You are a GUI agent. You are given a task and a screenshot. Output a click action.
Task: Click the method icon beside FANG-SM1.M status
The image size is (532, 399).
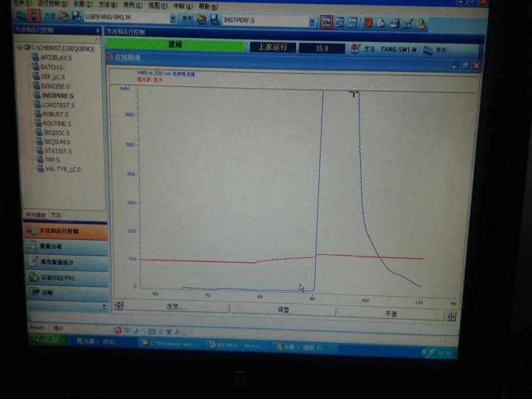[x=355, y=49]
